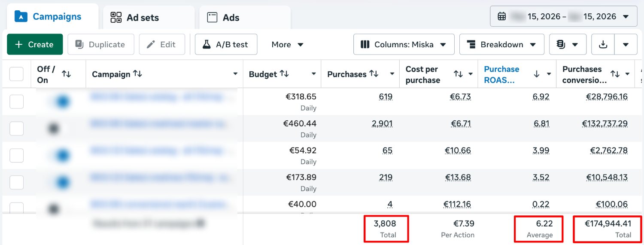
Task: Switch to the Ad sets tab
Action: coord(149,18)
